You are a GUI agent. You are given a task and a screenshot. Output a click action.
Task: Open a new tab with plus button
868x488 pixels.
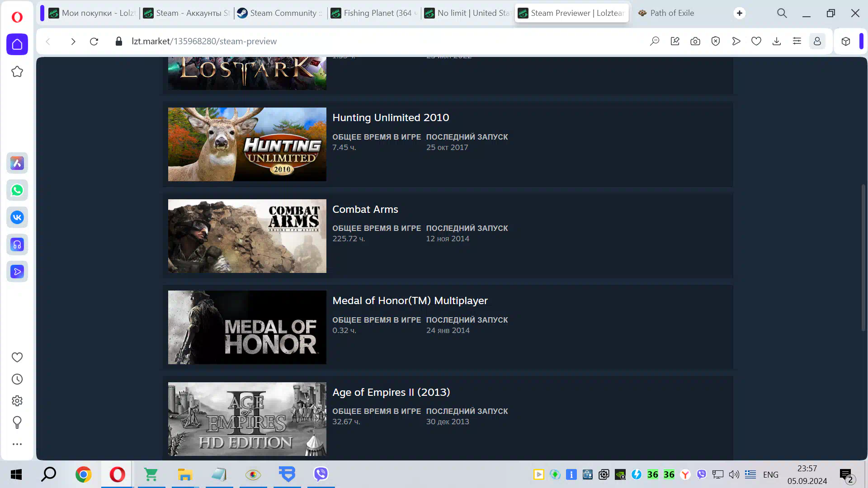[740, 13]
